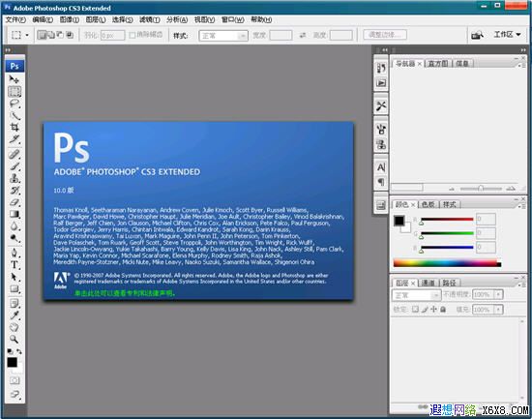Select the Healing Brush tool
532x419 pixels.
click(x=15, y=155)
